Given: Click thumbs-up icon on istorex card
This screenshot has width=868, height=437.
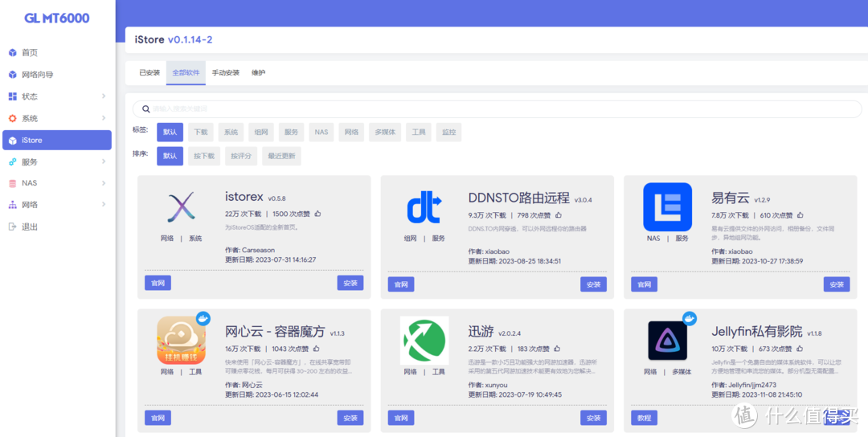Looking at the screenshot, I should 317,214.
